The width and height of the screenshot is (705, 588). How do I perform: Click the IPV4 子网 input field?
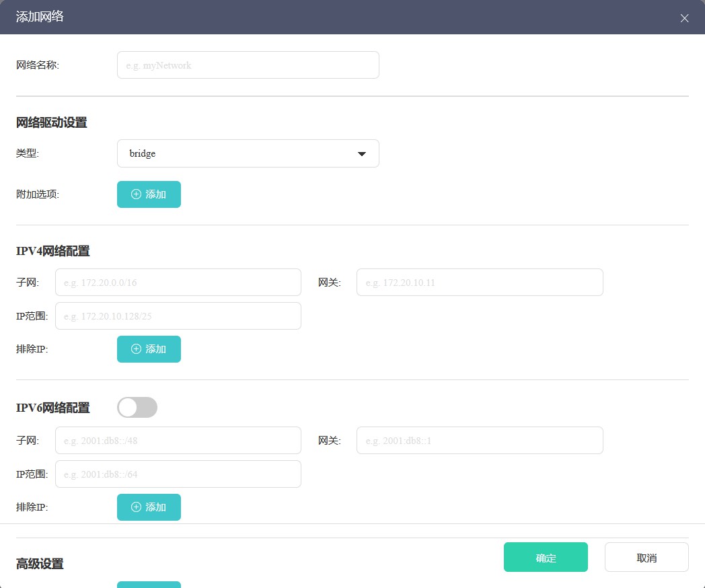(178, 283)
